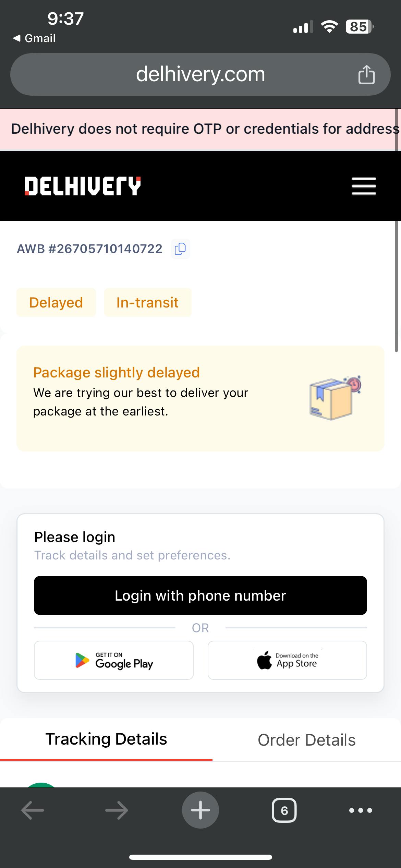Download from the App Store
The height and width of the screenshot is (868, 401).
[x=287, y=660]
